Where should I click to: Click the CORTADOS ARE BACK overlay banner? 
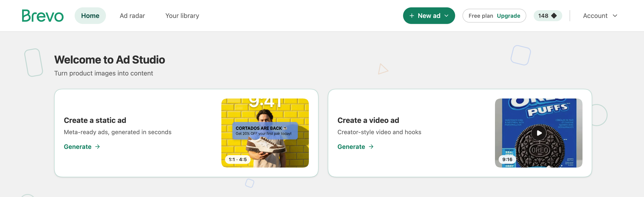coord(265,130)
